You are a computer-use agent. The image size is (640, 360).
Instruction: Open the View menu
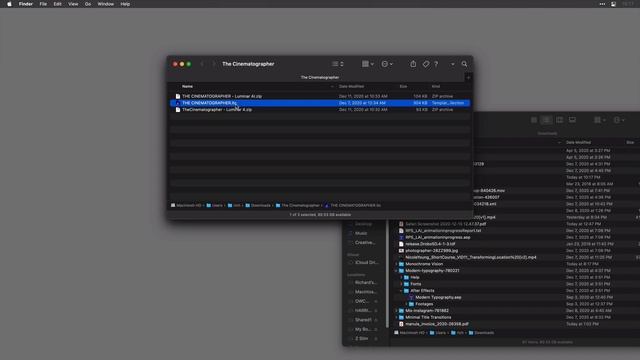coord(73,4)
